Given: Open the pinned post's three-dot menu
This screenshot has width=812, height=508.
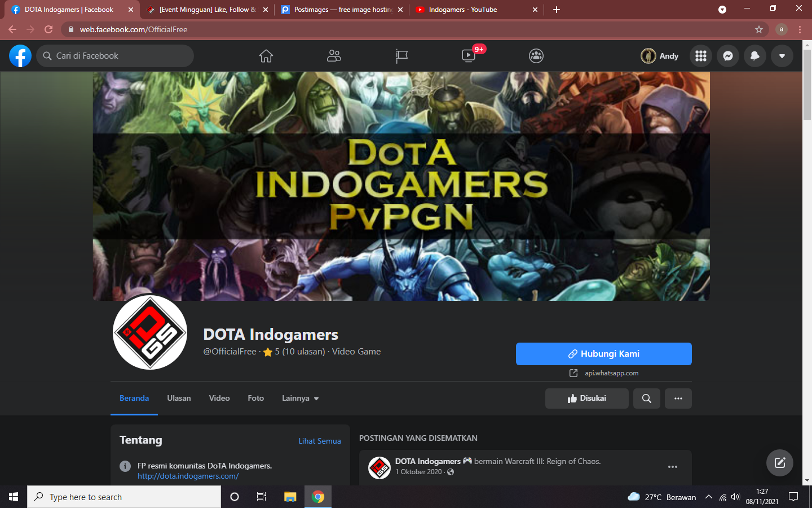Looking at the screenshot, I should point(673,467).
